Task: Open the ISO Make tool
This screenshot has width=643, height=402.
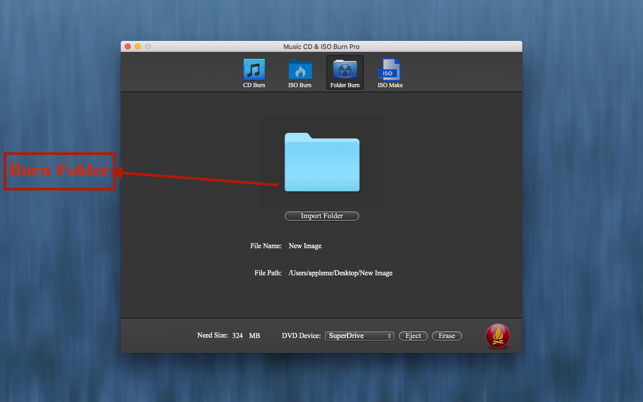Action: pos(390,73)
